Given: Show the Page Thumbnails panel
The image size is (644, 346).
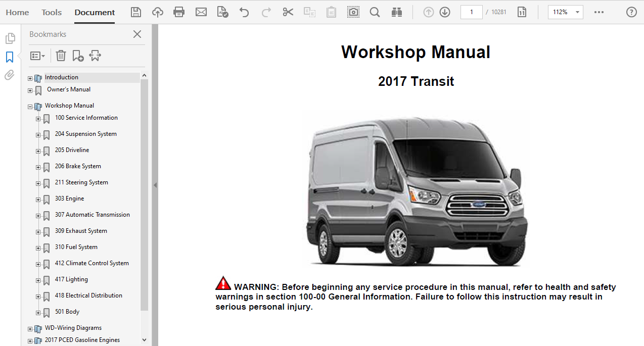Looking at the screenshot, I should point(10,38).
